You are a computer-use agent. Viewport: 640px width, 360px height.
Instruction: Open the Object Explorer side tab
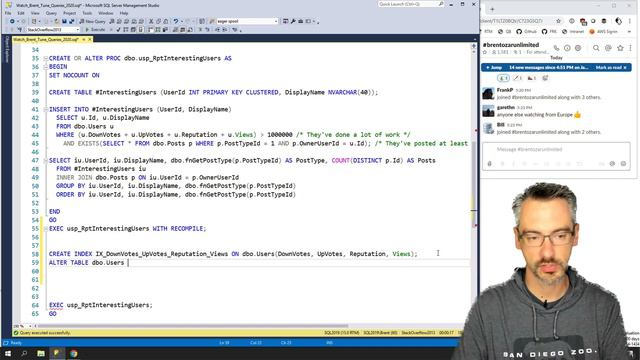pyautogui.click(x=7, y=49)
